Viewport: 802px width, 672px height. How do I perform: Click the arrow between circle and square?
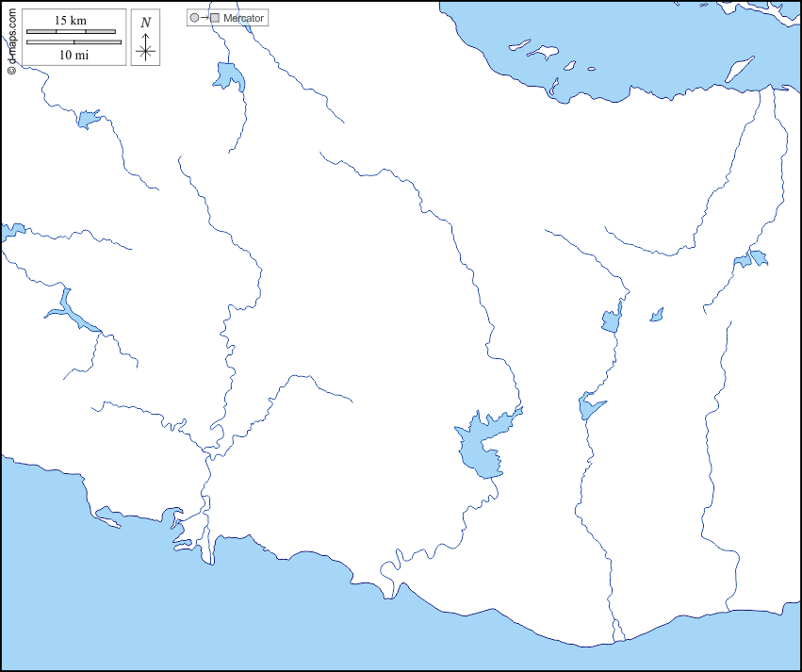click(205, 18)
